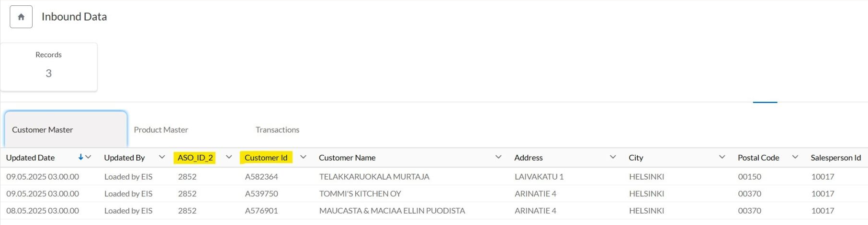Sort by the ASO_ID_2 column header

point(195,158)
